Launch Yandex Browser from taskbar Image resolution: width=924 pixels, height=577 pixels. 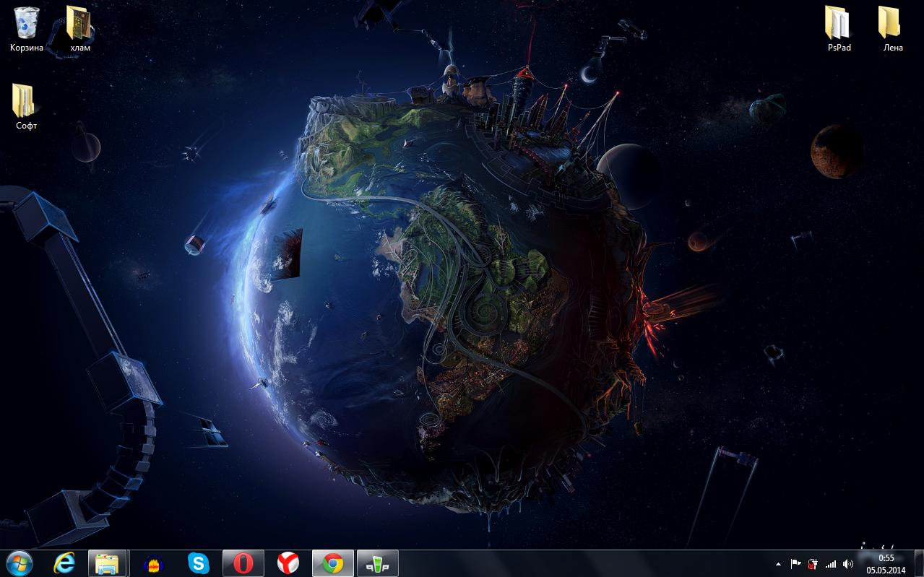click(288, 563)
